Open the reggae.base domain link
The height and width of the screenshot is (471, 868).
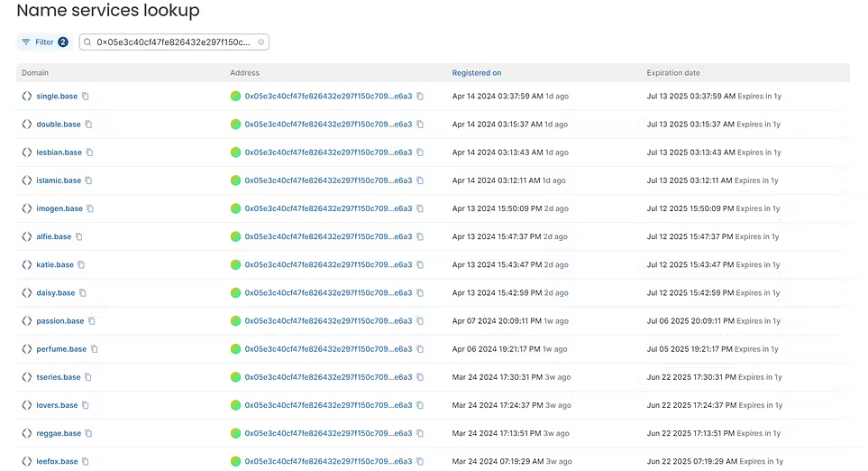[59, 433]
